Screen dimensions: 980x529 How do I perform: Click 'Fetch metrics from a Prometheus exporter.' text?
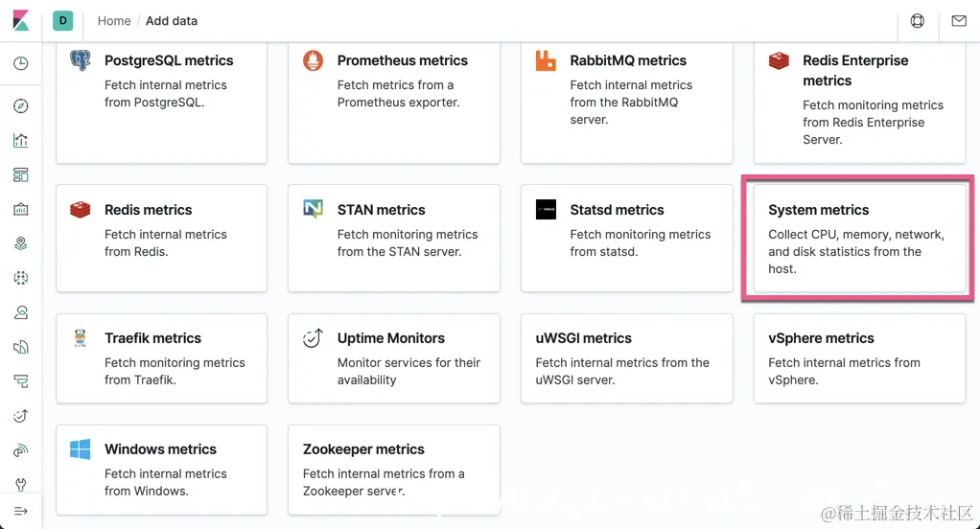(399, 94)
